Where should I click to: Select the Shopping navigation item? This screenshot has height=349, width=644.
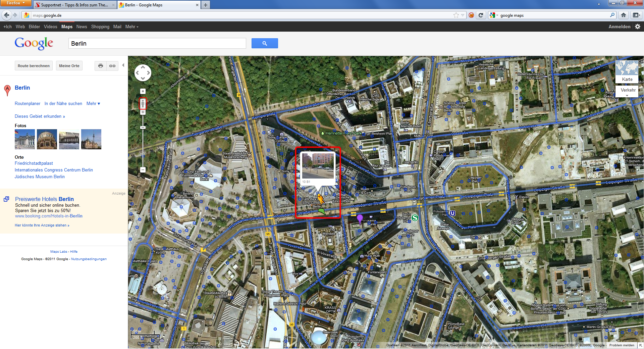100,27
